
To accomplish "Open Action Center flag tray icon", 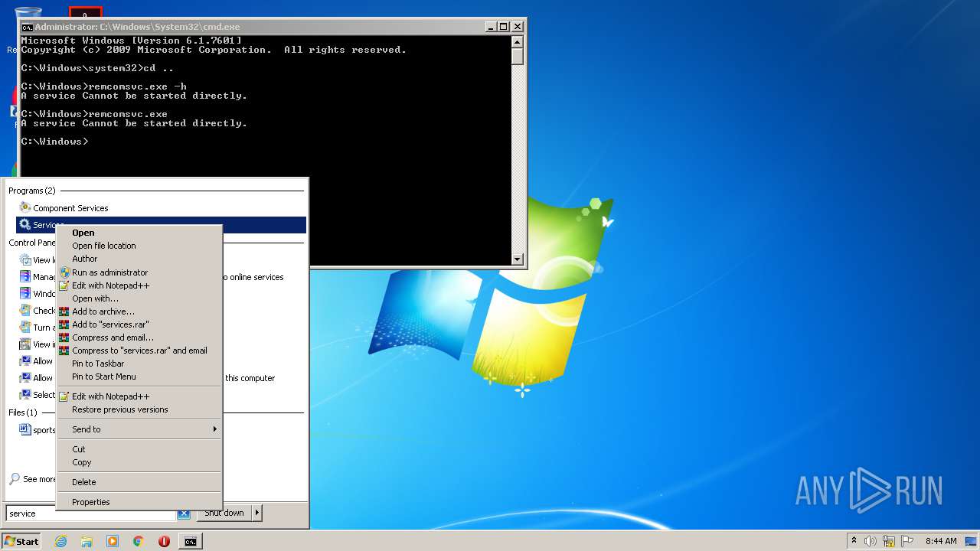I will coord(907,541).
